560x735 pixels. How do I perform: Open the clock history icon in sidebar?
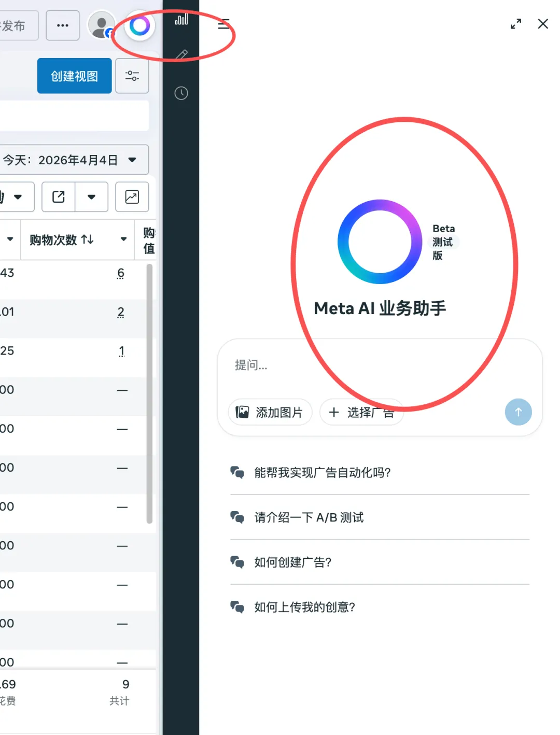click(x=181, y=93)
